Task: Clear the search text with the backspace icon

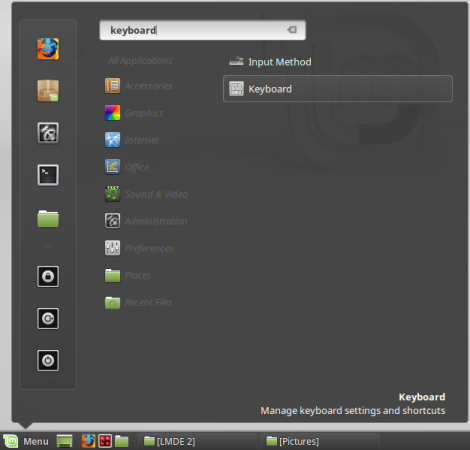Action: [x=292, y=30]
